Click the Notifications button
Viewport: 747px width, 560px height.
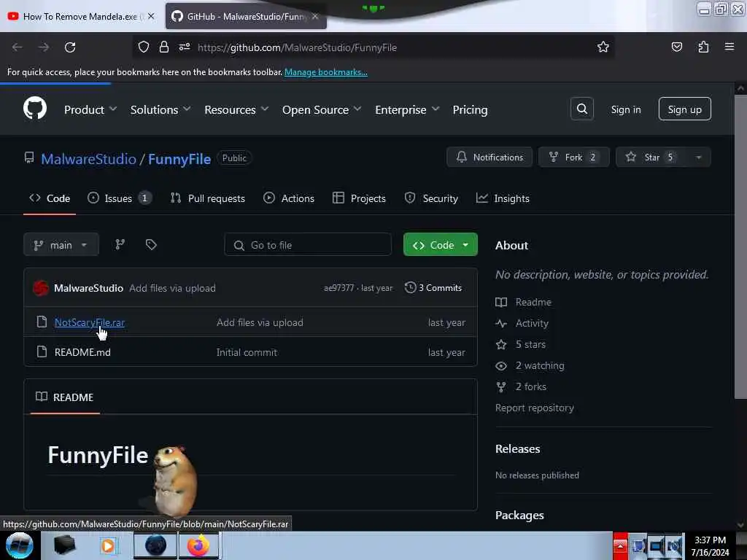click(x=489, y=157)
